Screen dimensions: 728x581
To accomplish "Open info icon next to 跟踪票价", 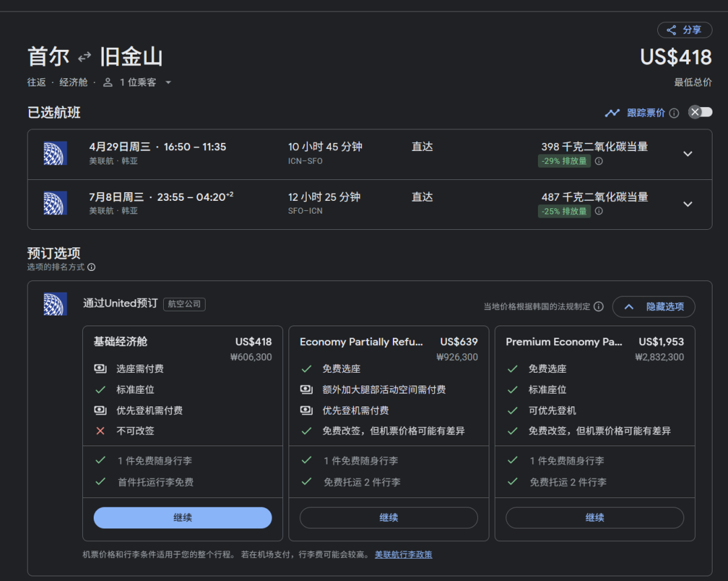I will pyautogui.click(x=673, y=113).
